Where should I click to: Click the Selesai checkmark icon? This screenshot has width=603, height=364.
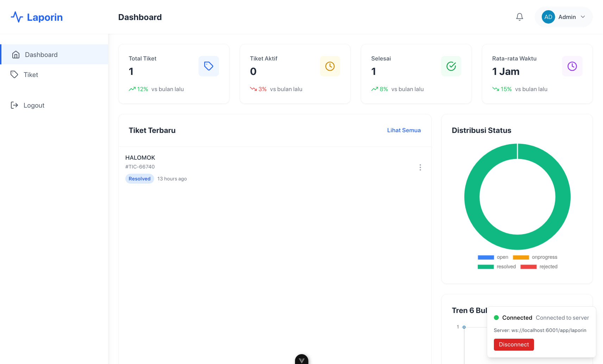pyautogui.click(x=451, y=66)
